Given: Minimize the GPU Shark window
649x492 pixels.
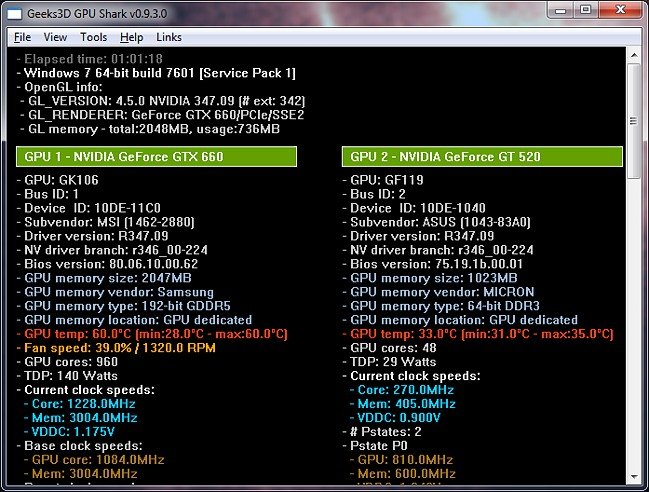Looking at the screenshot, I should point(560,10).
